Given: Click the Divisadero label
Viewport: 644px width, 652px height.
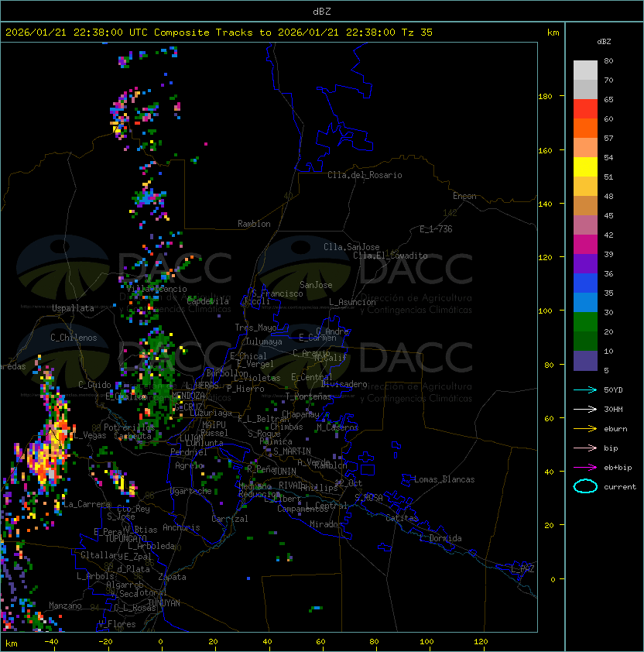Looking at the screenshot, I should (x=344, y=384).
